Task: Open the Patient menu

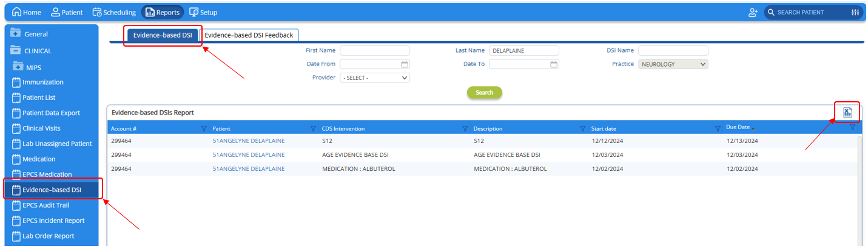Action: [67, 12]
